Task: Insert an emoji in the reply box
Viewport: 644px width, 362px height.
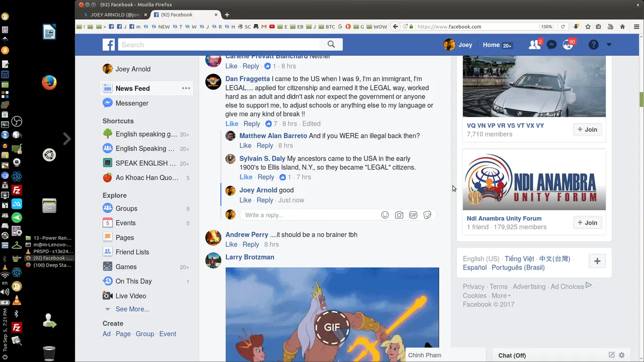Action: [x=385, y=215]
